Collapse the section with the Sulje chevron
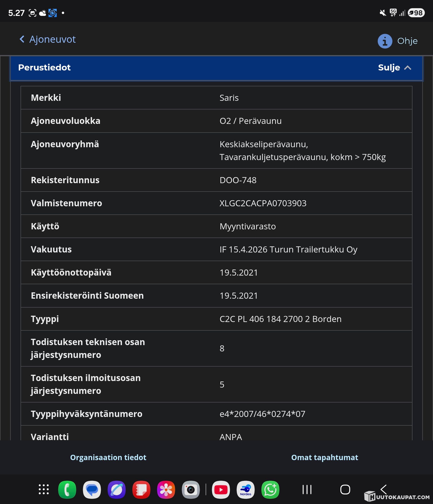The image size is (433, 504). (408, 68)
